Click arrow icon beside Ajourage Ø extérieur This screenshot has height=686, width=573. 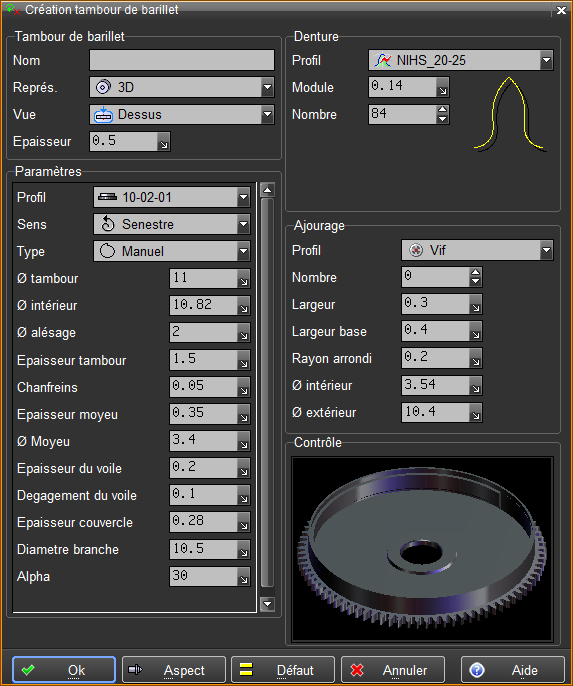[476, 415]
